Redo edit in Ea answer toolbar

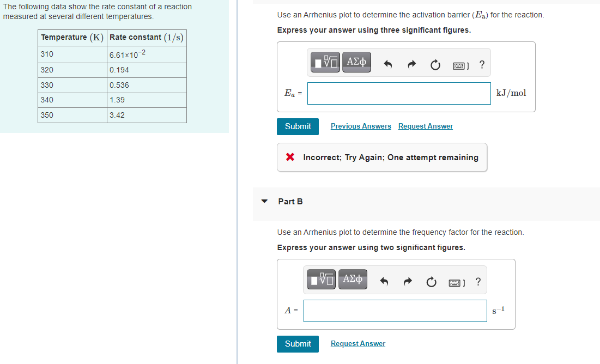click(412, 64)
